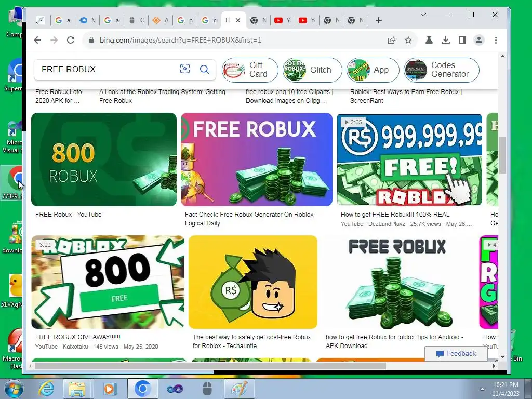Click the Chrome taskbar button
Screen dimensions: 532x399
[142, 389]
